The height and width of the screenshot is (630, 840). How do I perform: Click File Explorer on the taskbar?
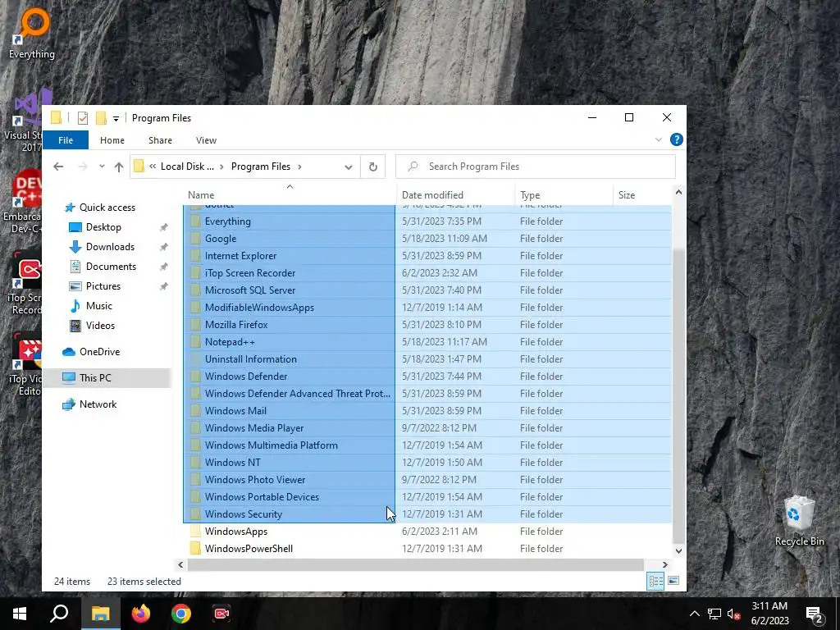100,614
